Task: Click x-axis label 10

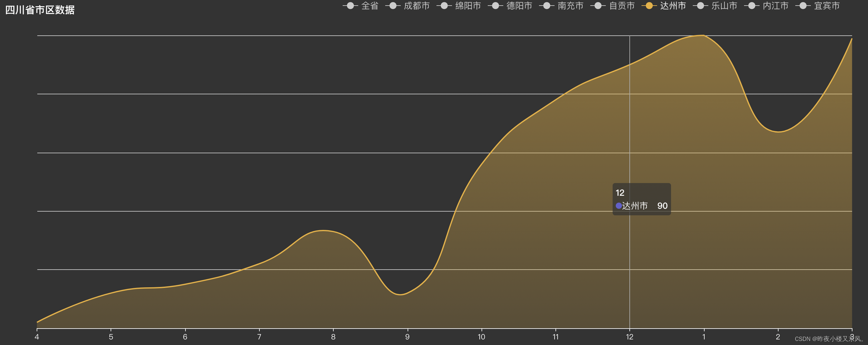Action: (x=481, y=337)
